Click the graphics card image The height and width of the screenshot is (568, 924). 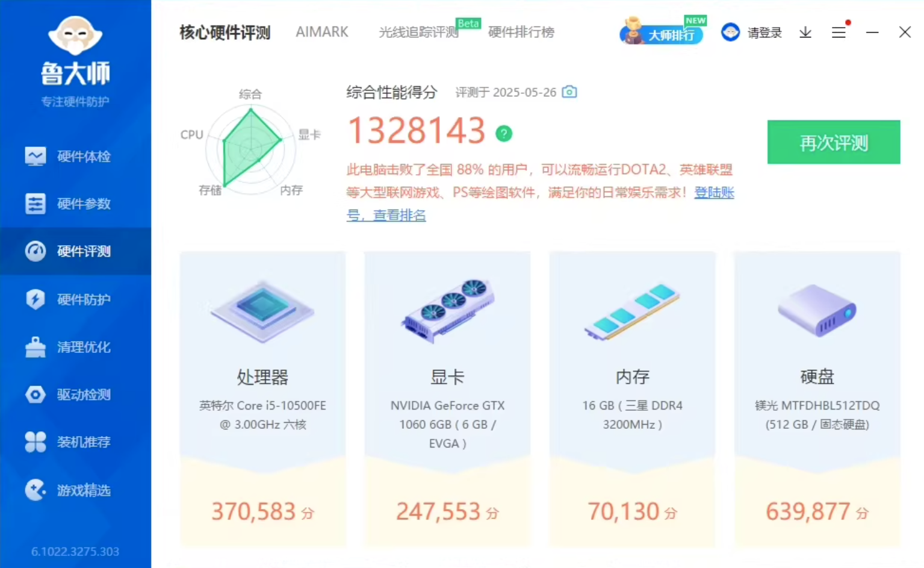tap(447, 311)
